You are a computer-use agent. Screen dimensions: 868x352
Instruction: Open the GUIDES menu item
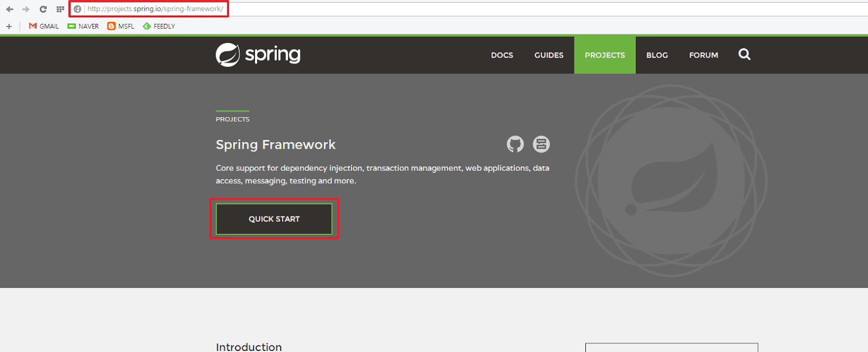tap(549, 55)
